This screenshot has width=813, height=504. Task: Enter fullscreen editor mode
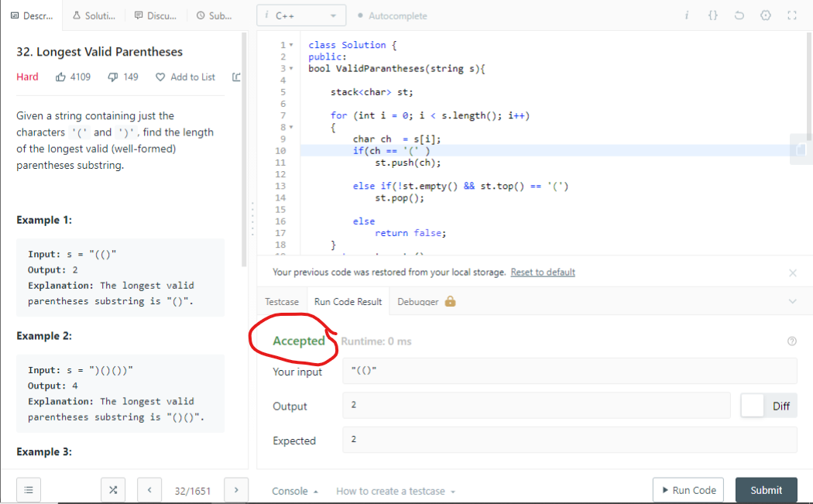tap(791, 15)
